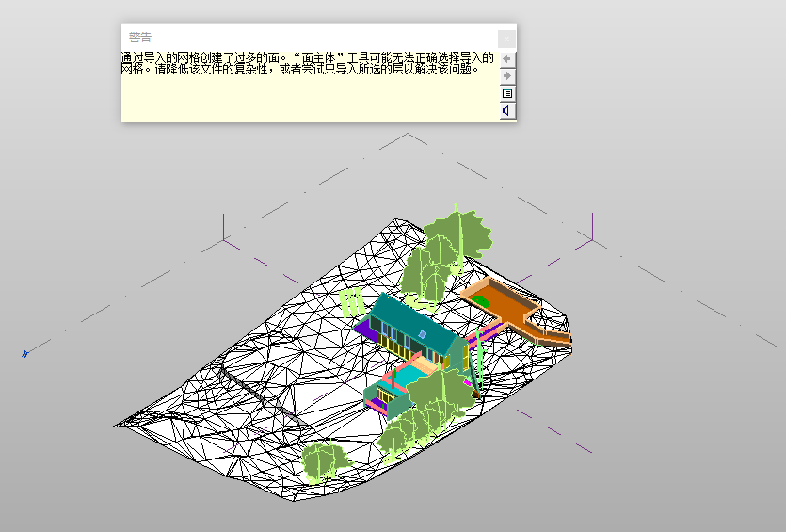Click the speaker icon in warning panel
The height and width of the screenshot is (532, 786).
click(507, 111)
